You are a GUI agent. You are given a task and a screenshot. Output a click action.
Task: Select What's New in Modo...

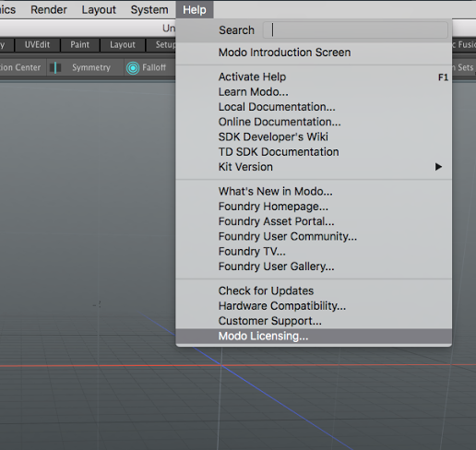(x=314, y=192)
